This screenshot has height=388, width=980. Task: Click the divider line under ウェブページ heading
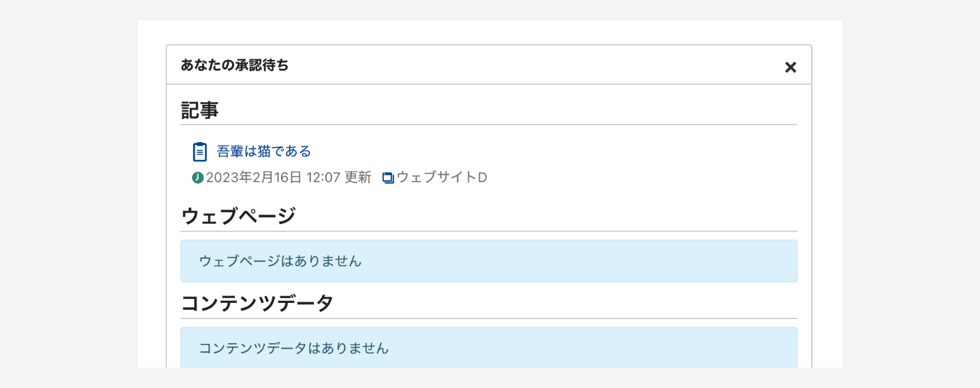coord(488,231)
